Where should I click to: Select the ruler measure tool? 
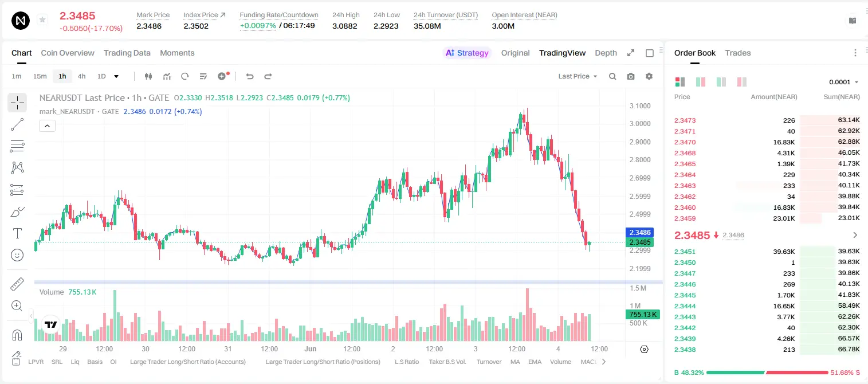[x=17, y=284]
